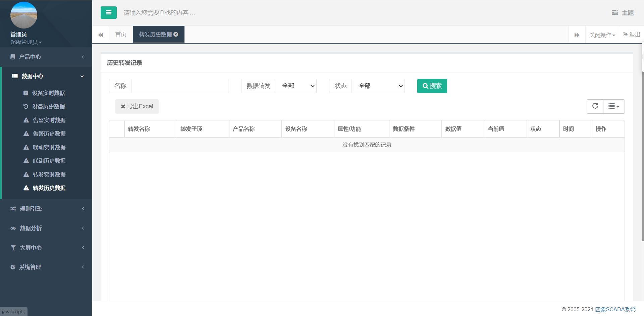Click the 导出Excel button
The width and height of the screenshot is (644, 316).
137,106
